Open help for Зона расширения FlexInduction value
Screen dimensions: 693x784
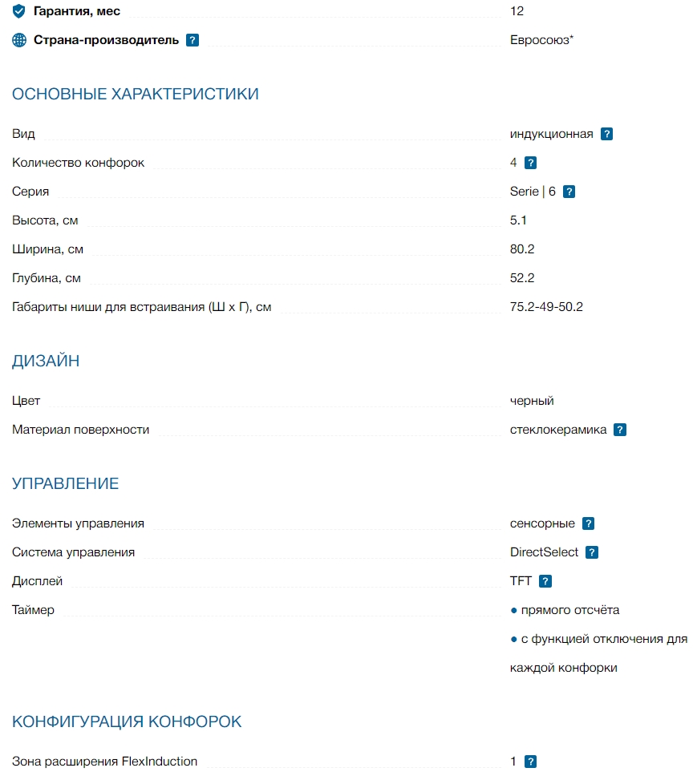click(530, 762)
